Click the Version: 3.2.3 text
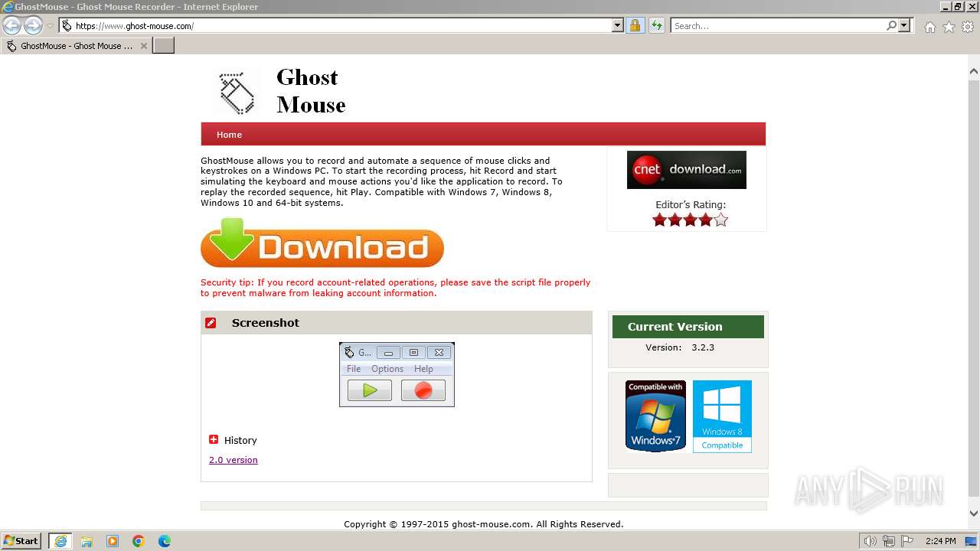Image resolution: width=980 pixels, height=551 pixels. point(680,347)
